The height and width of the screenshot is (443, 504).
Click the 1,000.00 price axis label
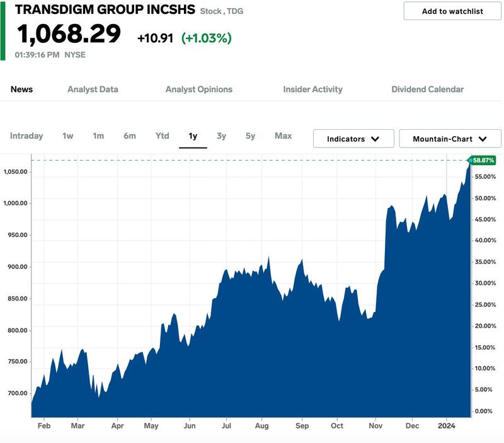tap(15, 203)
